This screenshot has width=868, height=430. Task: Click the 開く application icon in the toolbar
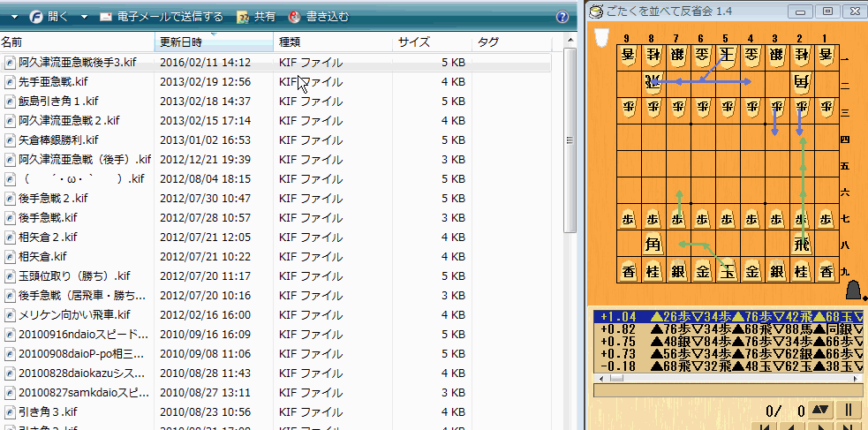(x=35, y=17)
